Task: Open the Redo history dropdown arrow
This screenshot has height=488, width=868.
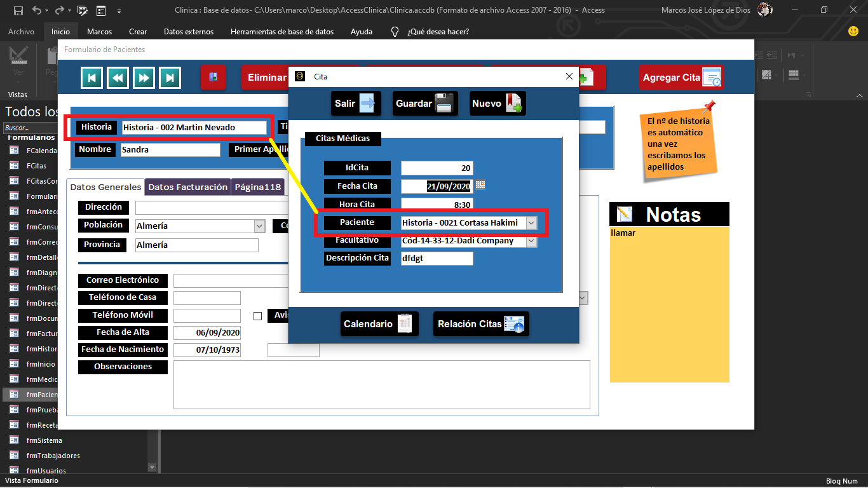Action: coord(69,11)
